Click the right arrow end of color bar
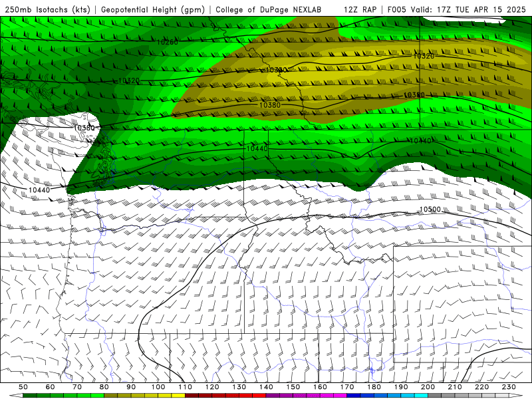 [516, 396]
